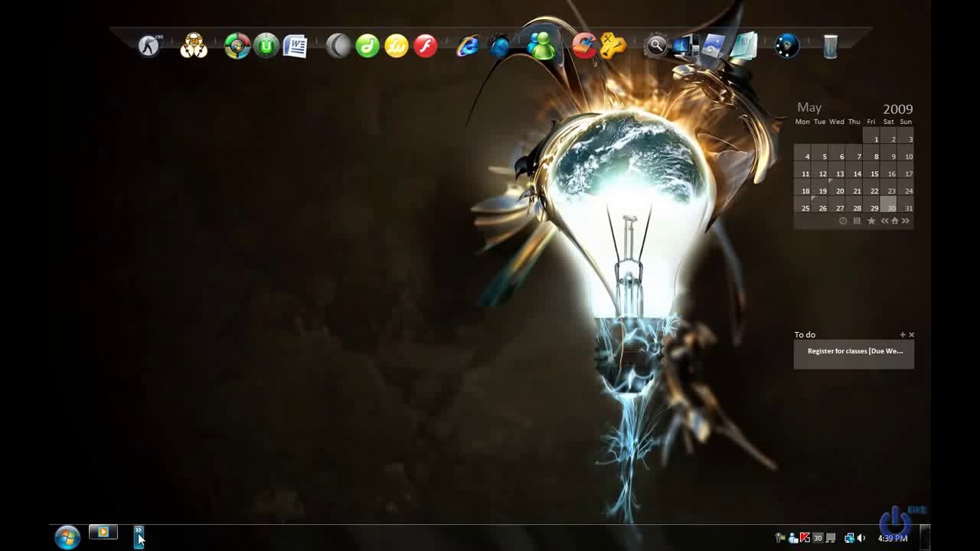Launch CCleaner from the dock
980x551 pixels.
tap(583, 46)
